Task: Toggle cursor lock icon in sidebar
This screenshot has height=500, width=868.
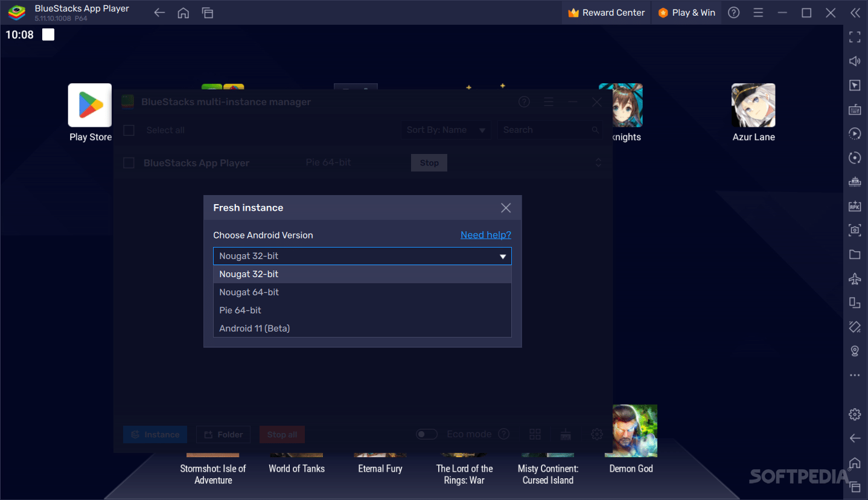Action: coord(855,85)
